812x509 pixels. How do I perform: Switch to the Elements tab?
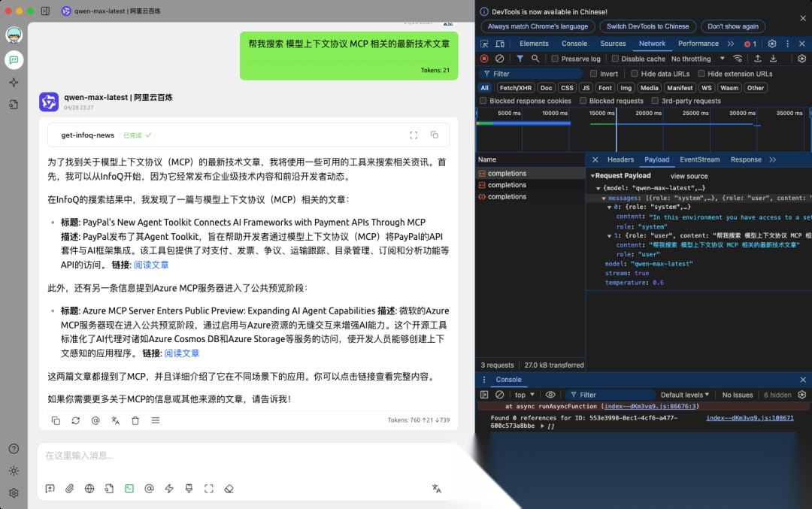pos(534,44)
